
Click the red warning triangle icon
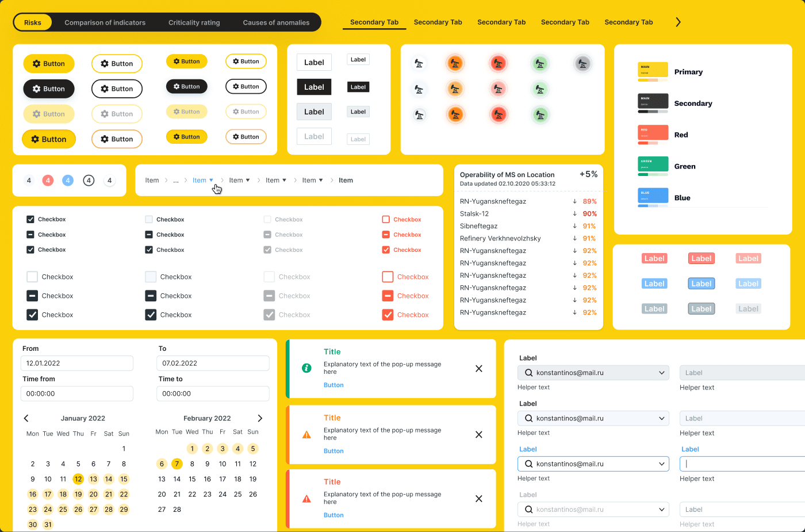pos(306,499)
